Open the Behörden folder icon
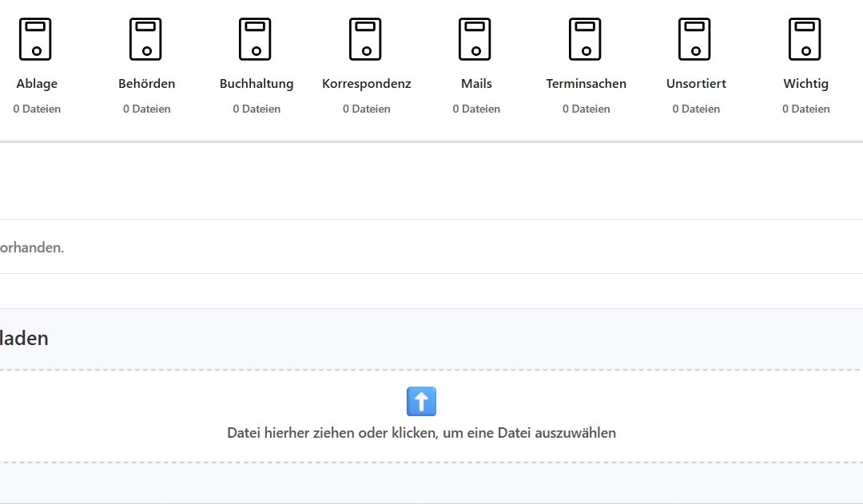Viewport: 863px width, 504px height. coord(145,39)
